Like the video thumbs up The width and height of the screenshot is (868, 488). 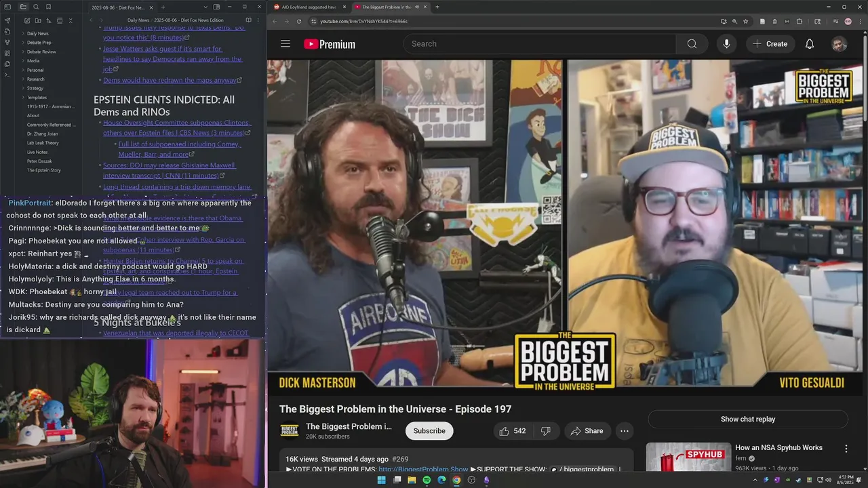coord(512,431)
